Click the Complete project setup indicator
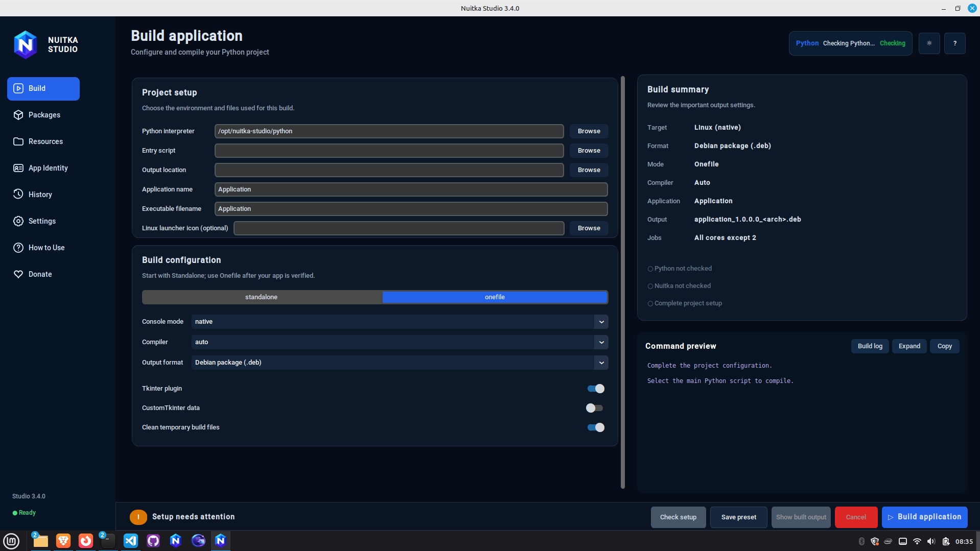This screenshot has height=551, width=980. point(685,303)
